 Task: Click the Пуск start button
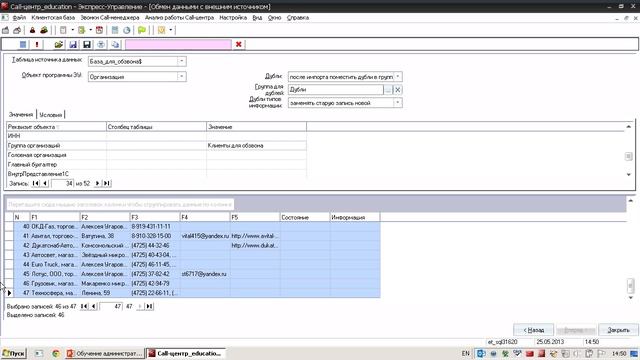click(x=13, y=353)
